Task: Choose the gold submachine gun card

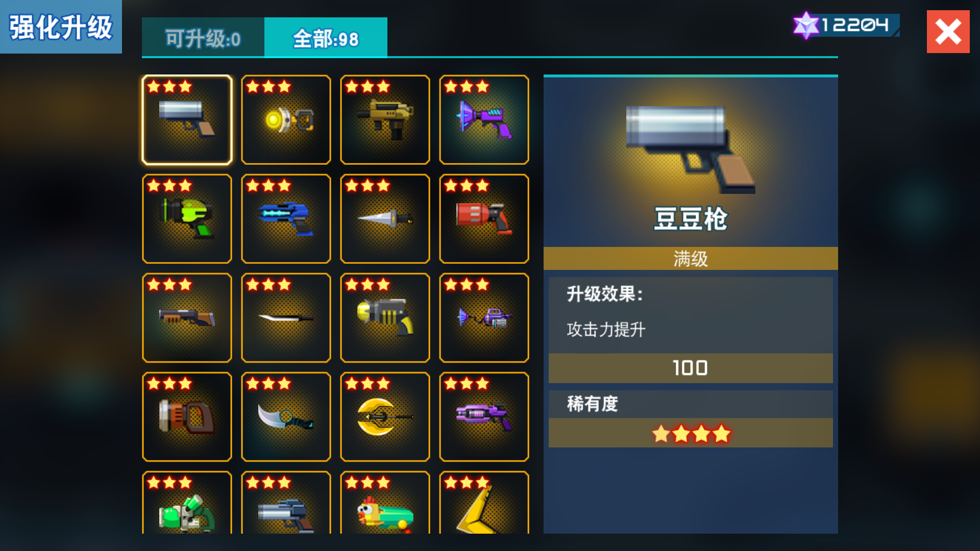Action: tap(385, 120)
